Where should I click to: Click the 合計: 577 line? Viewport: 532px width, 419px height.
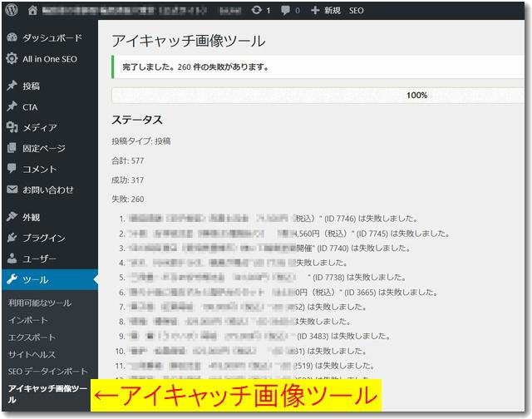click(127, 160)
